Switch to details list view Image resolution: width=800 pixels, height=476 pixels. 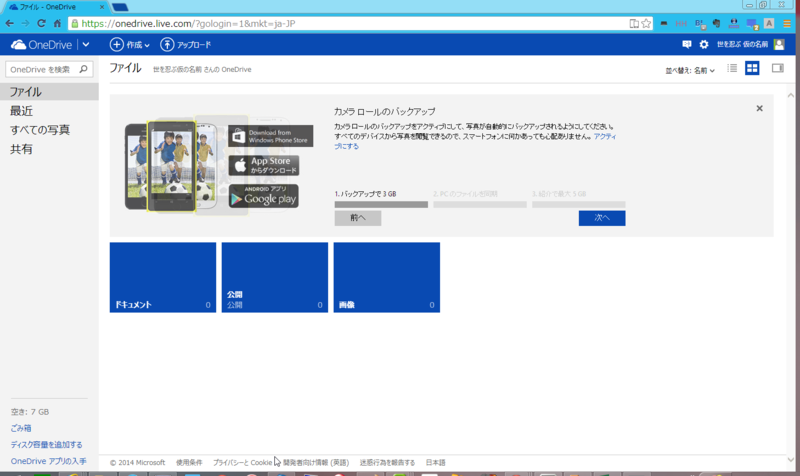[732, 68]
